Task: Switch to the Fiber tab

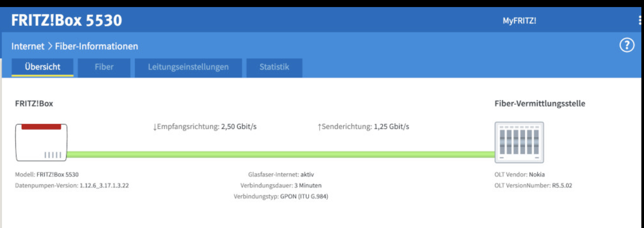Action: (x=104, y=67)
